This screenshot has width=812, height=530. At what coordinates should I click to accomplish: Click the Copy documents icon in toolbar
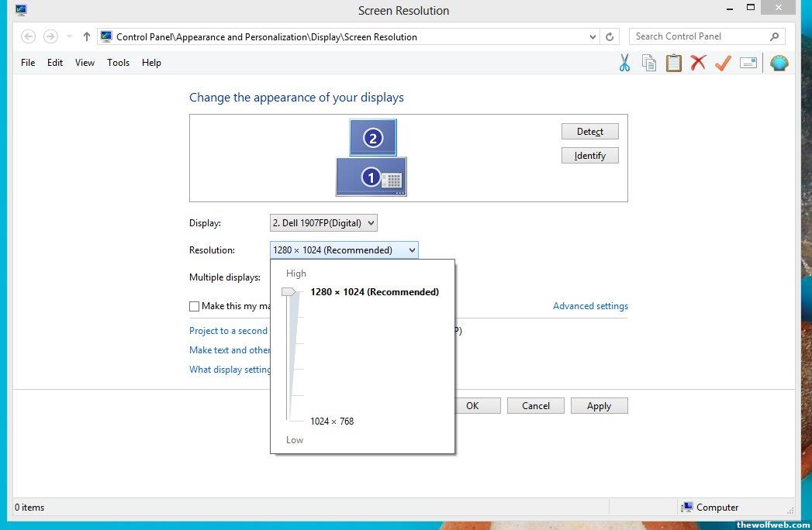pos(649,64)
